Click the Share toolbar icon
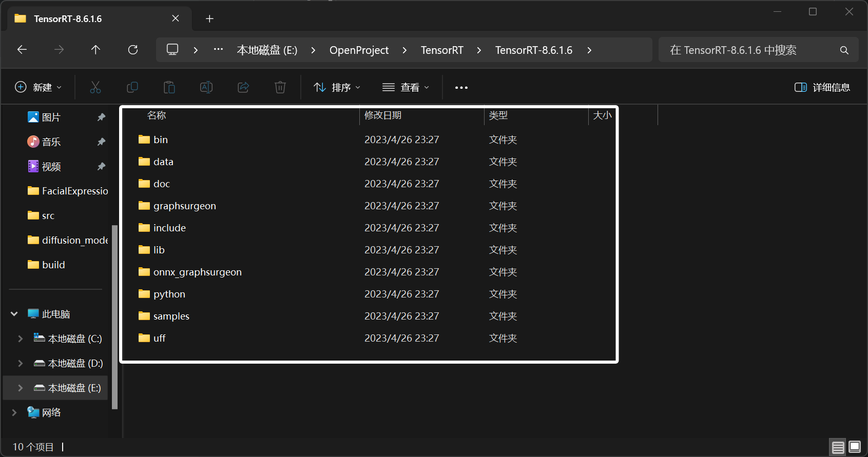 tap(243, 87)
